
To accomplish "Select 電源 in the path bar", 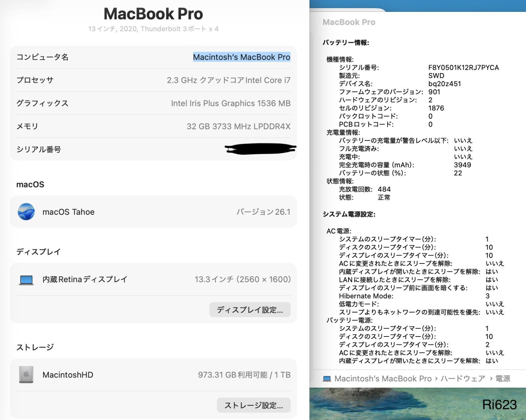I will point(503,379).
